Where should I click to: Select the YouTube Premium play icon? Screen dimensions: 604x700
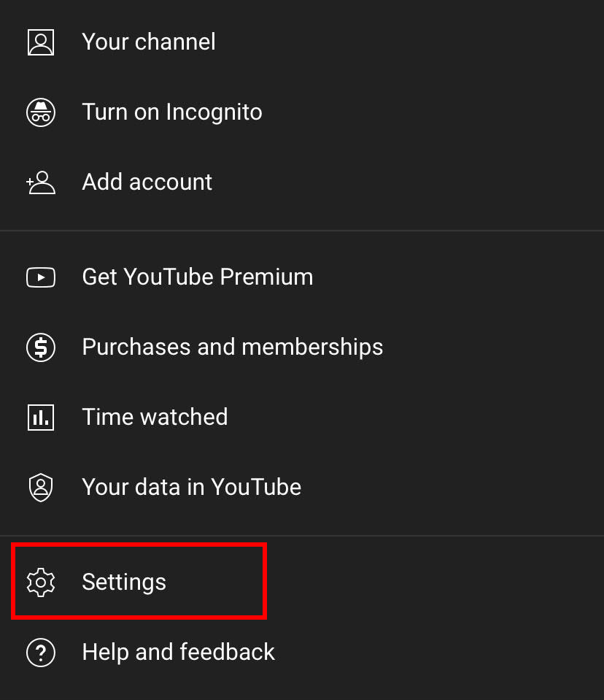point(41,277)
